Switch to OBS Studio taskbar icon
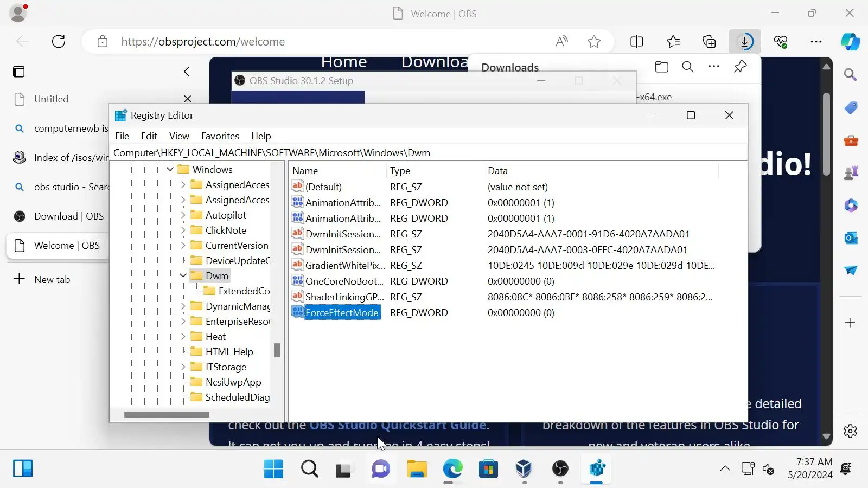Viewport: 868px width, 488px height. click(560, 468)
